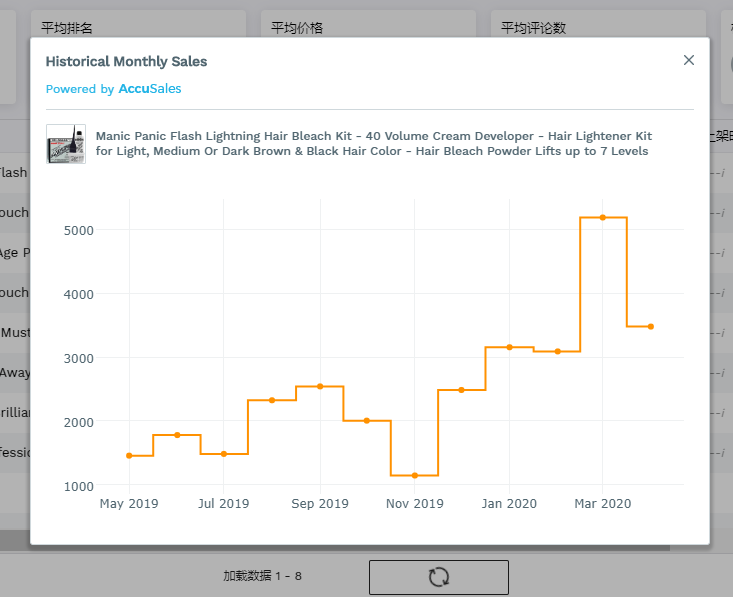Click the Manic Panic product title

click(372, 143)
